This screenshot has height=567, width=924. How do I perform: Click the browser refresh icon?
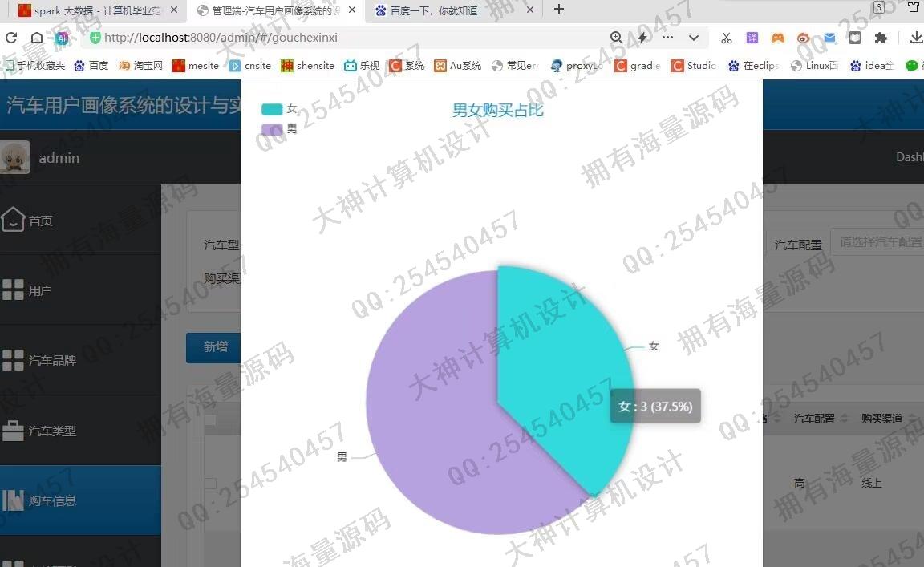tap(11, 38)
